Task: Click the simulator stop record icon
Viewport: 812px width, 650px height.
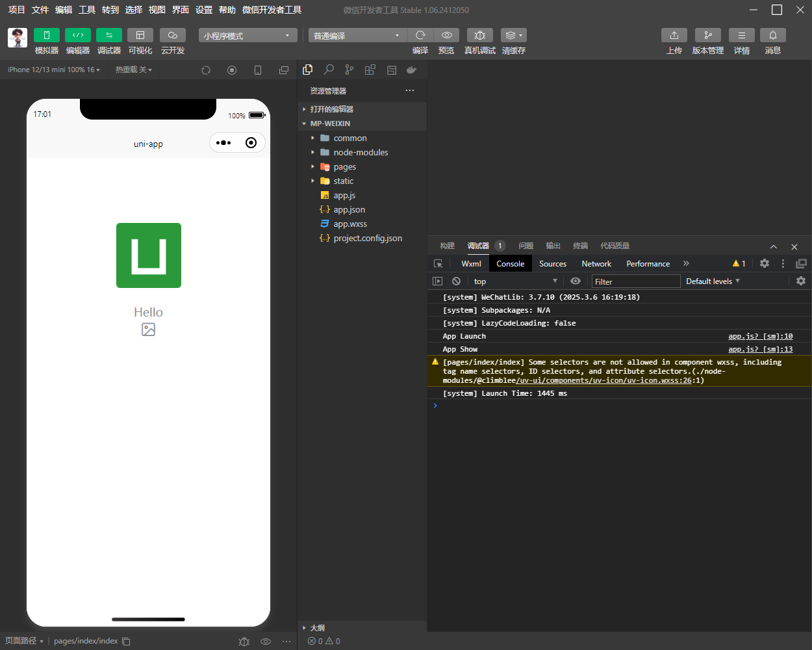Action: click(232, 70)
